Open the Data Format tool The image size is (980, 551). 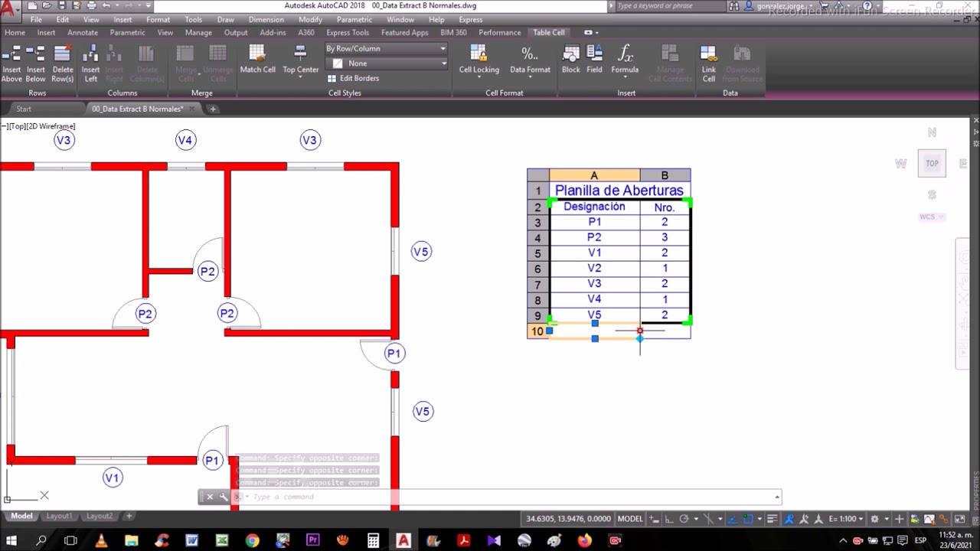(x=530, y=60)
